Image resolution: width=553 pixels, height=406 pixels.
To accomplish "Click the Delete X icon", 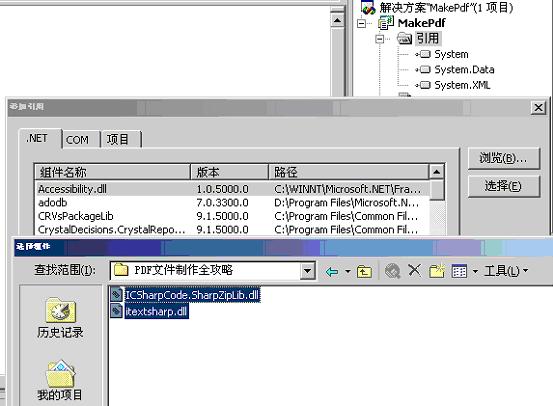I will click(x=414, y=271).
